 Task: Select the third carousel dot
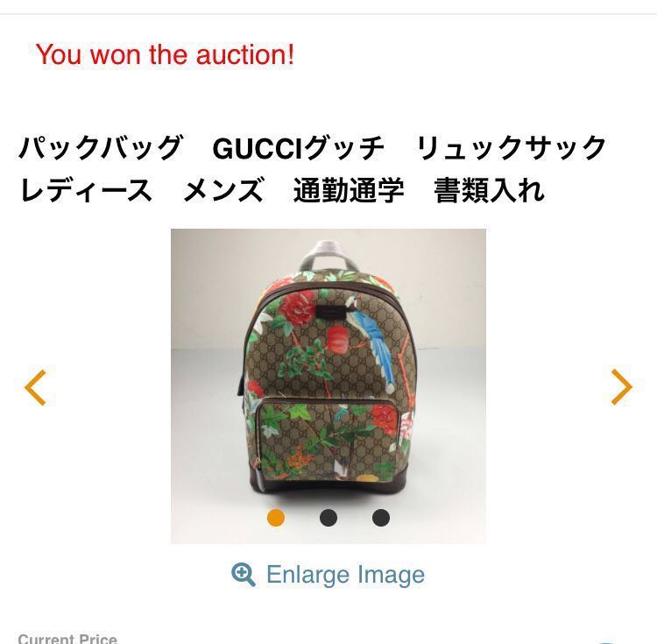[381, 518]
